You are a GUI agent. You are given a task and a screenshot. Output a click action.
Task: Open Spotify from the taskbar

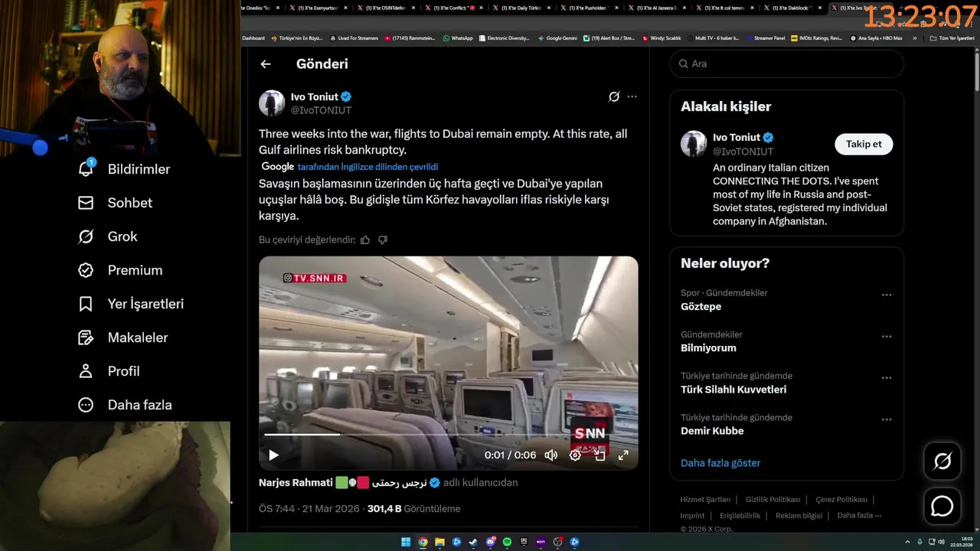[x=507, y=542]
